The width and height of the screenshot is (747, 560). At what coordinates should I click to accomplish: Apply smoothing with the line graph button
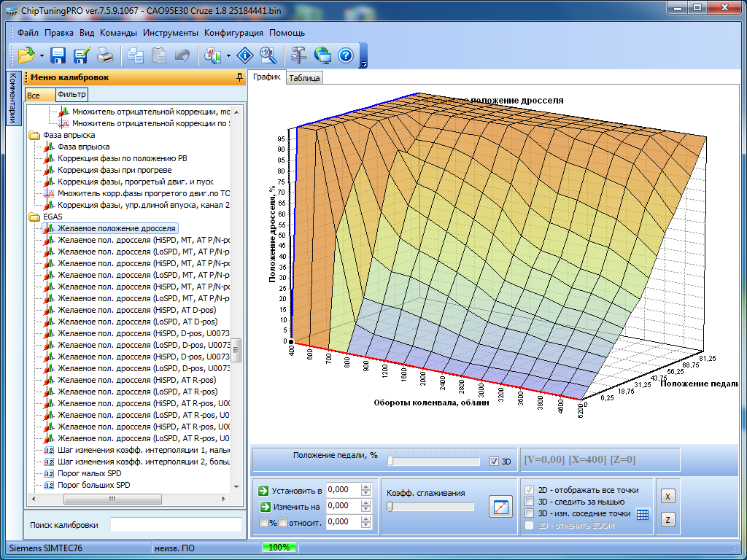pyautogui.click(x=500, y=507)
